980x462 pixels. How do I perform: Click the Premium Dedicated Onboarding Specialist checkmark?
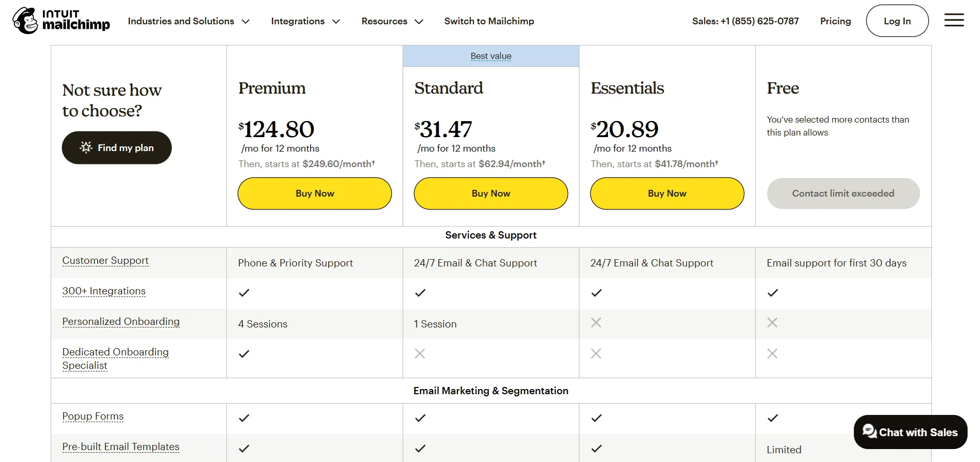point(244,354)
